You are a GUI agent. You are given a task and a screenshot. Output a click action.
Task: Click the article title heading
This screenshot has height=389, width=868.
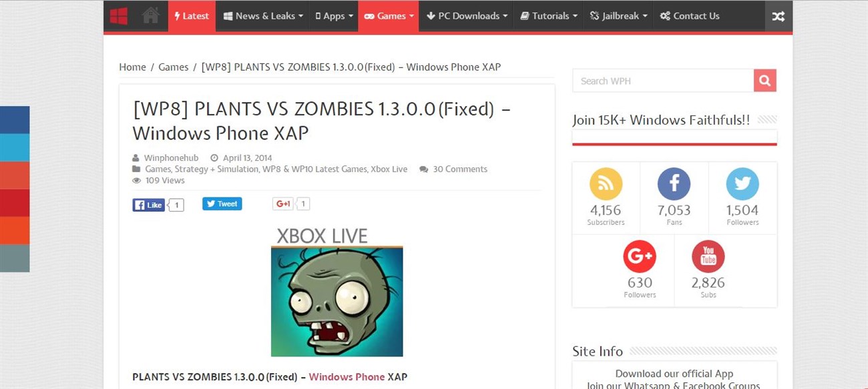point(322,121)
